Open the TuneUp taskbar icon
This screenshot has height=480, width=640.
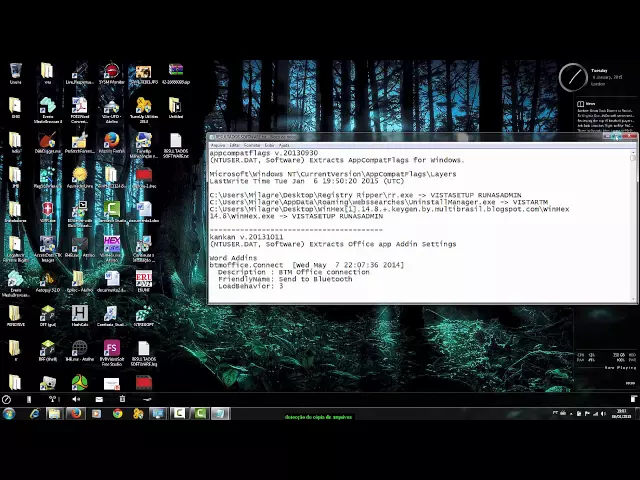(x=138, y=413)
